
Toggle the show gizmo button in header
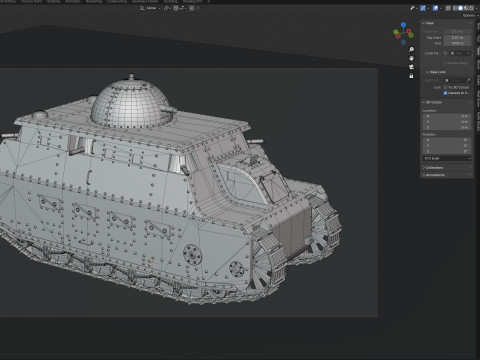(423, 8)
